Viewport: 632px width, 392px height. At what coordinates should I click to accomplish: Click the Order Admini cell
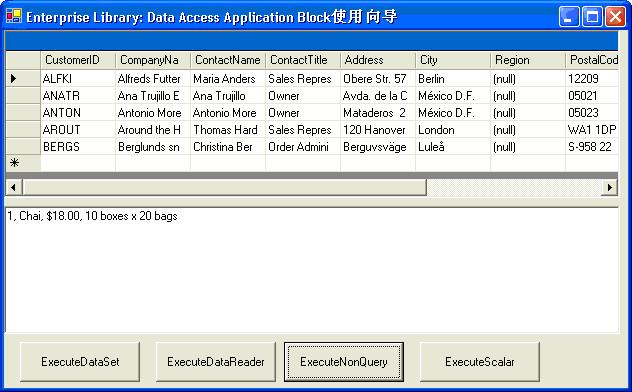[303, 146]
